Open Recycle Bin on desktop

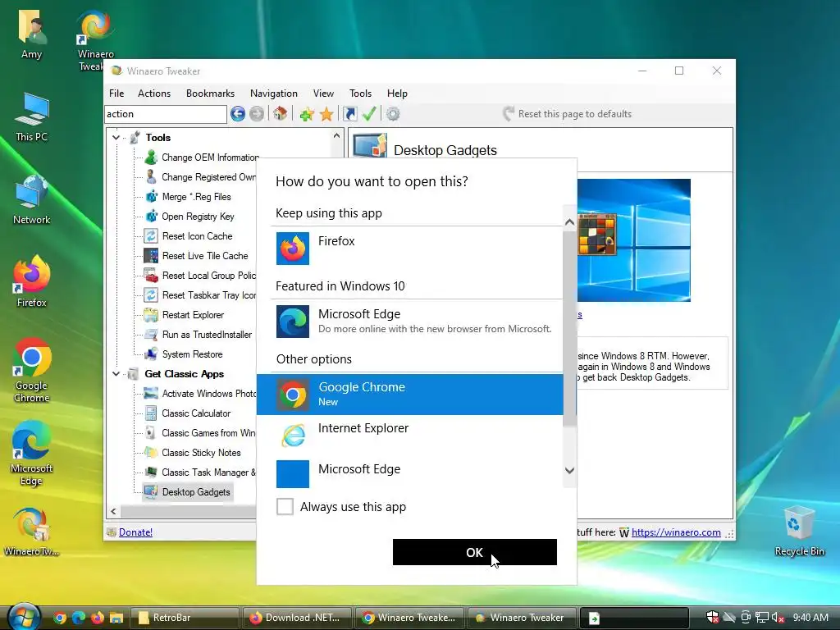(799, 531)
